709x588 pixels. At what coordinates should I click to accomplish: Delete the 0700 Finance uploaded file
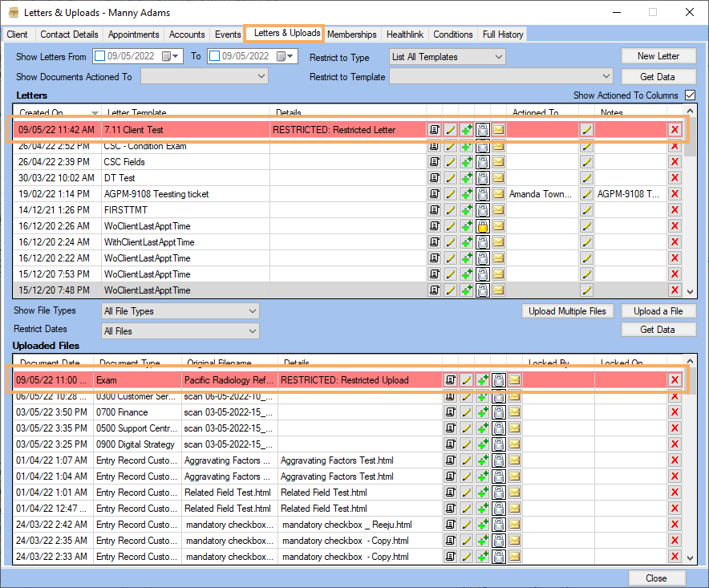click(675, 412)
